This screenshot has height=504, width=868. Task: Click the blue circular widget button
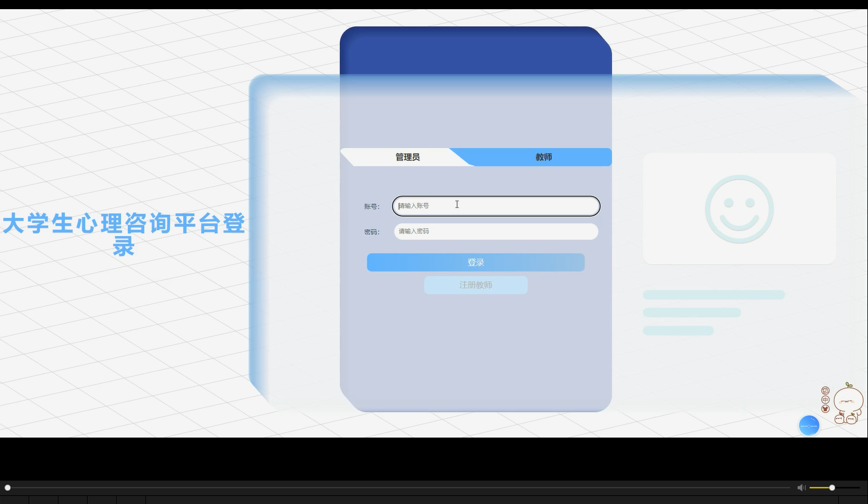[809, 426]
